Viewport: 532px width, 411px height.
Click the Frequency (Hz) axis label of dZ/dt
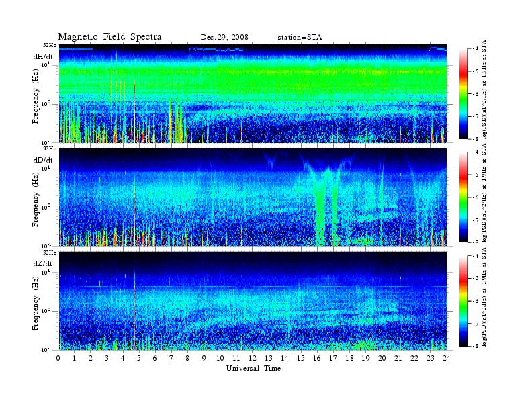click(36, 303)
